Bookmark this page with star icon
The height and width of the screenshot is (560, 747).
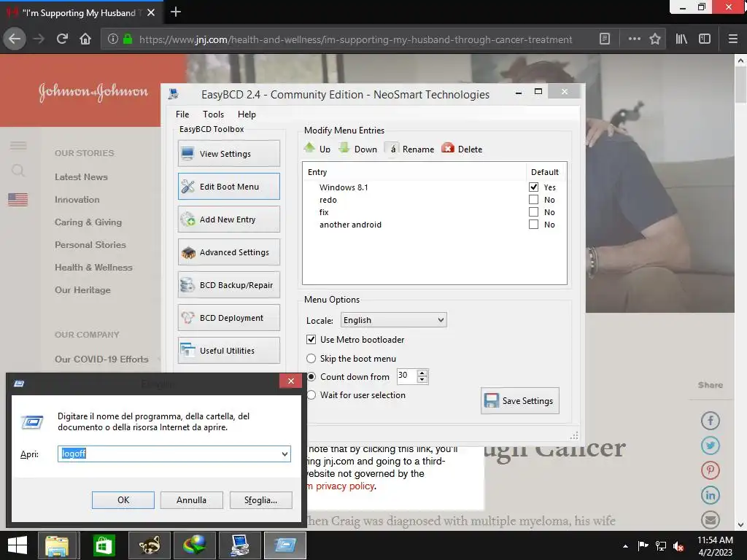click(x=655, y=39)
